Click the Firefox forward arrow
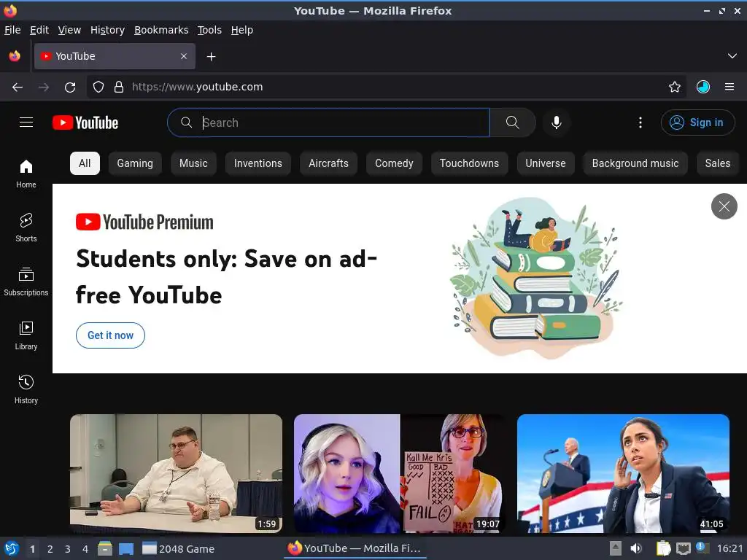747x560 pixels. point(44,87)
